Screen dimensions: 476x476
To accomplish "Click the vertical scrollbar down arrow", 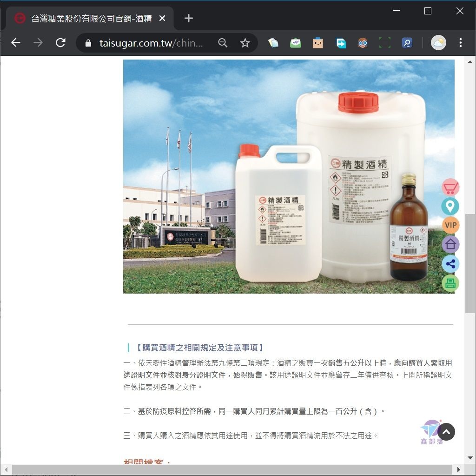I will 470,458.
